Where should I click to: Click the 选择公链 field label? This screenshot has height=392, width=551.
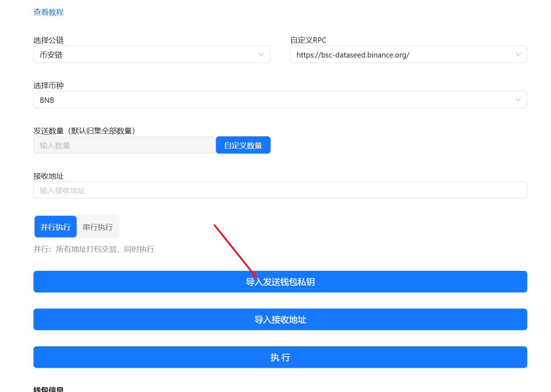point(49,40)
